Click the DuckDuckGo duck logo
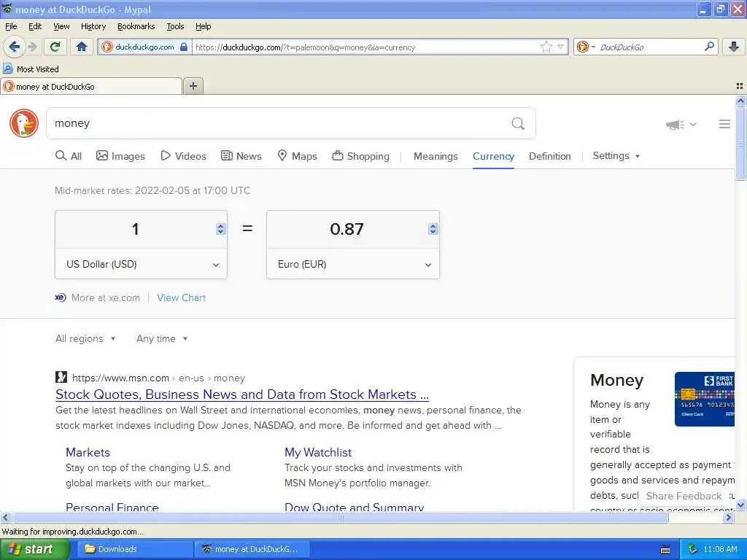This screenshot has width=747, height=560. tap(24, 123)
